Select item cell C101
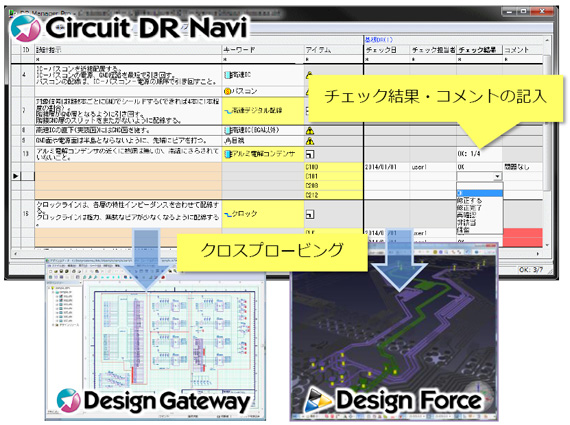 pyautogui.click(x=333, y=176)
